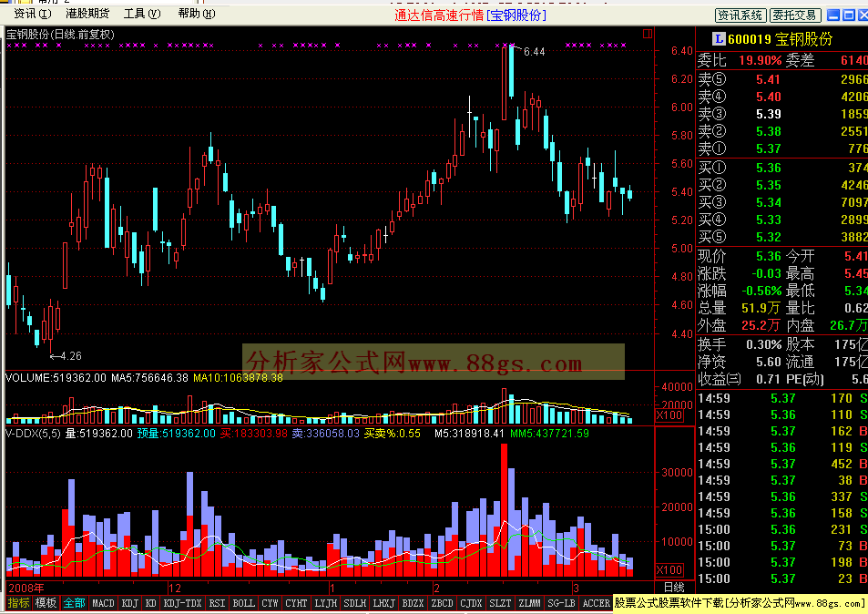Screen dimensions: 868x614
Task: Switch indicator to CYHT
Action: (x=296, y=603)
